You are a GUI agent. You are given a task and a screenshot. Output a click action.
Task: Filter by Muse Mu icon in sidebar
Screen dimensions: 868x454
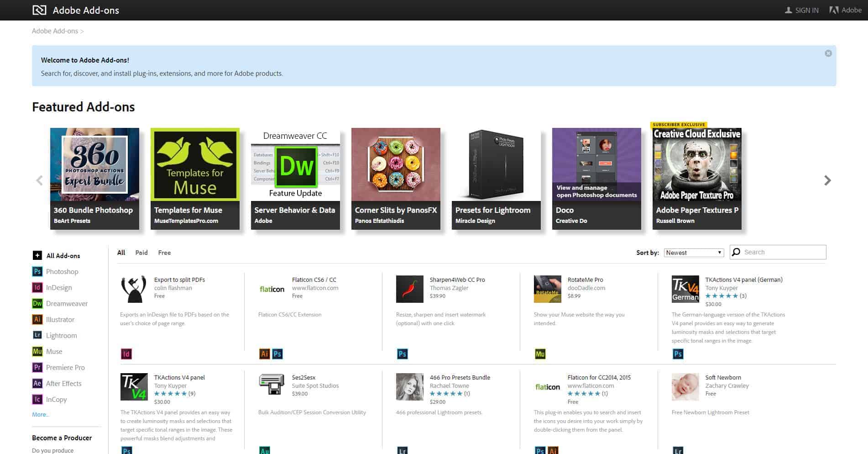37,351
